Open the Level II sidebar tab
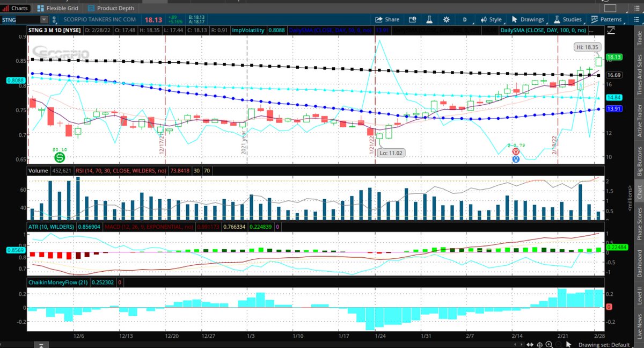644x348 pixels. click(x=639, y=296)
